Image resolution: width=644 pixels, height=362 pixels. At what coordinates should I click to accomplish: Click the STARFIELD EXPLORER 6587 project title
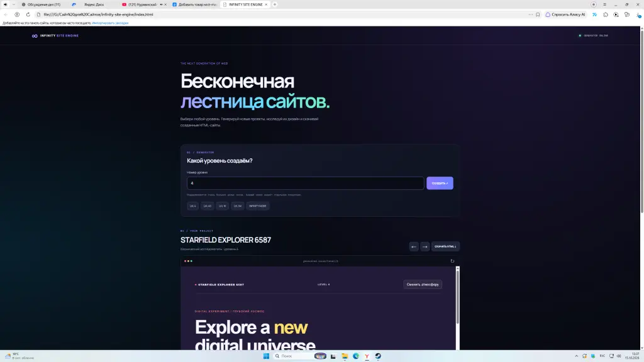click(226, 240)
